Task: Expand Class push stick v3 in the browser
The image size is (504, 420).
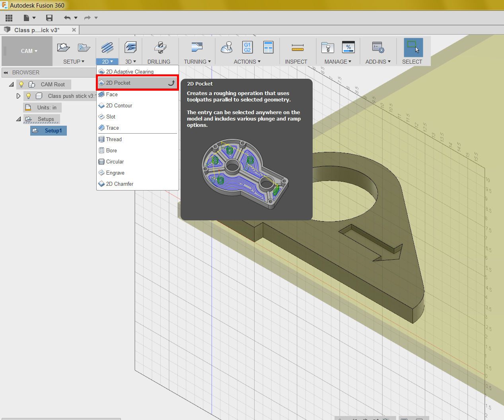Action: [x=18, y=96]
